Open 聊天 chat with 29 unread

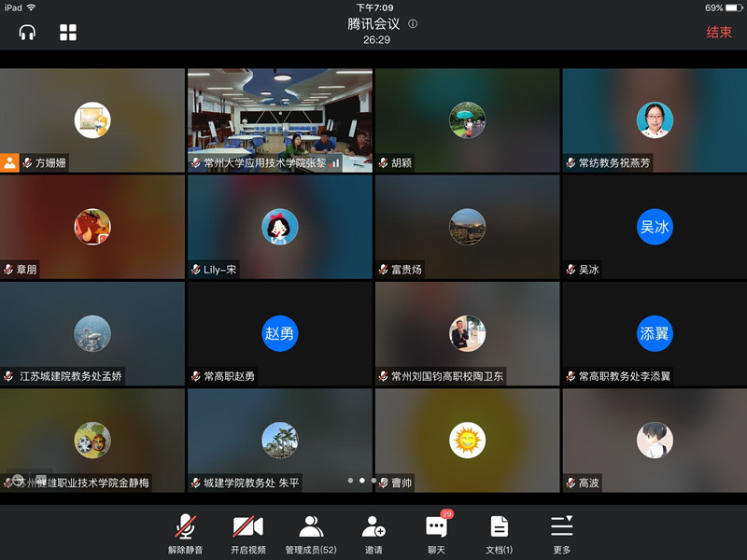[436, 534]
